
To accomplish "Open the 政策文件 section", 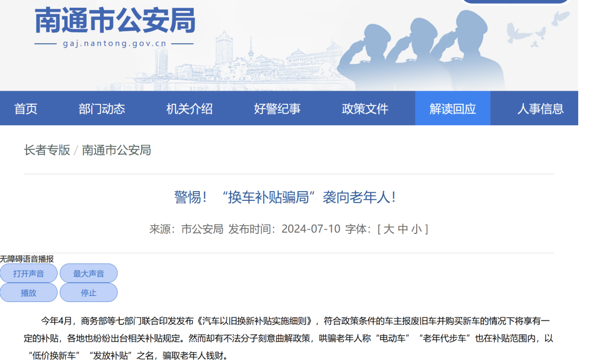I will (365, 109).
